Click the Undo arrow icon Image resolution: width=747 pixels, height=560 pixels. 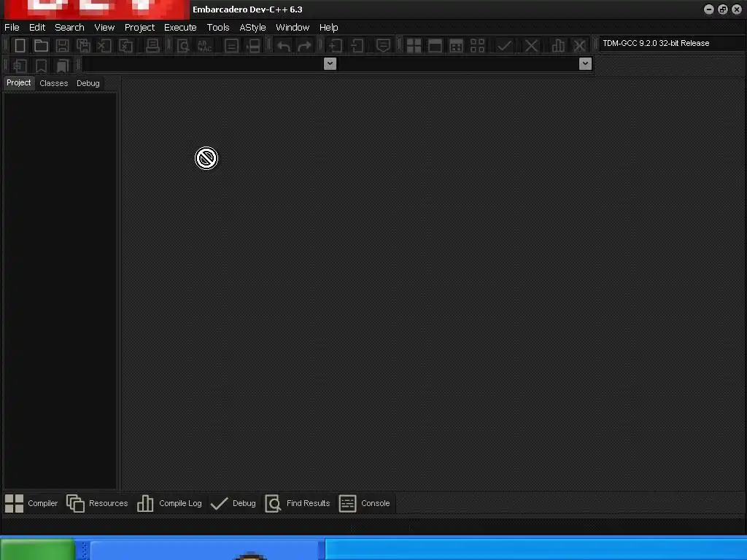[x=284, y=46]
